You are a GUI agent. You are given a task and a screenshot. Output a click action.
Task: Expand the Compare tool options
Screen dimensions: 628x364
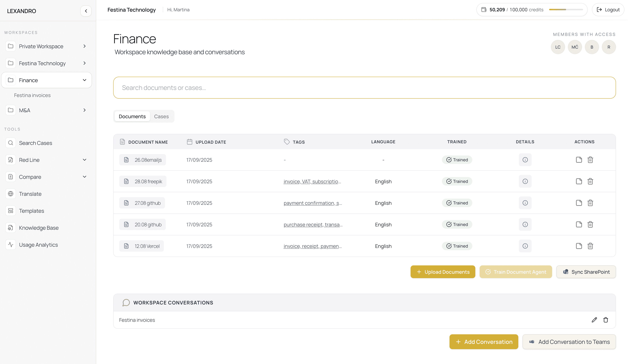pyautogui.click(x=85, y=177)
